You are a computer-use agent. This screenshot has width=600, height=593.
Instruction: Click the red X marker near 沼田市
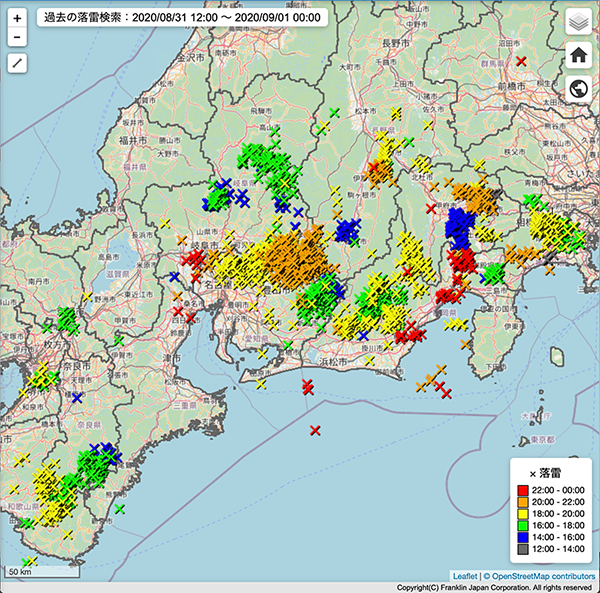(x=522, y=61)
